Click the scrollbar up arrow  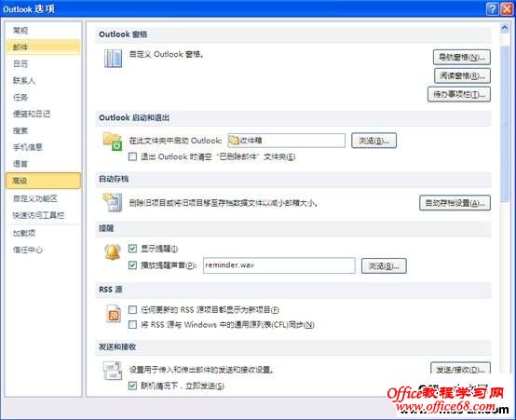505,28
